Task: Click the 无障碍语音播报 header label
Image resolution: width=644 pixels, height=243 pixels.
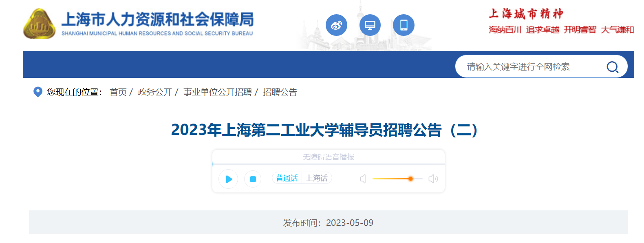Action: point(329,157)
